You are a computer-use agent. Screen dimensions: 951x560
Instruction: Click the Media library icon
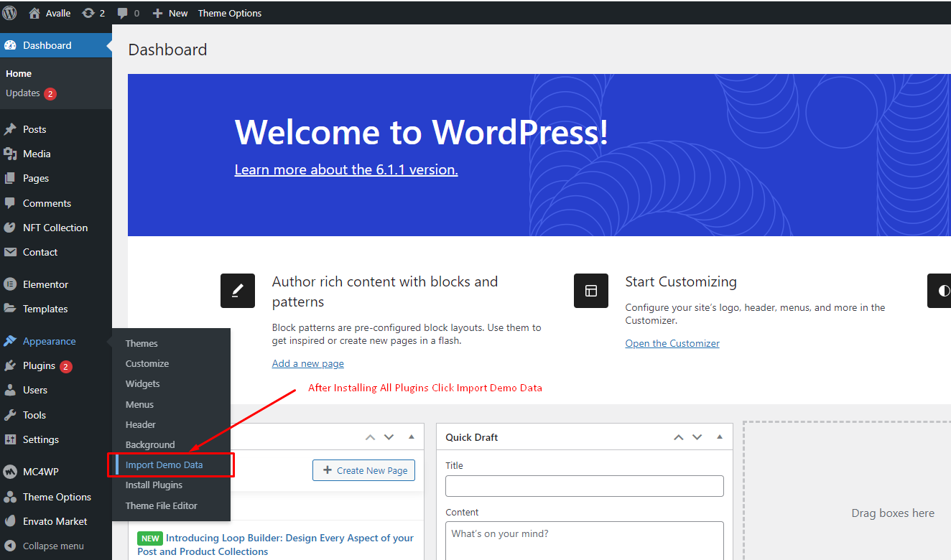tap(10, 154)
